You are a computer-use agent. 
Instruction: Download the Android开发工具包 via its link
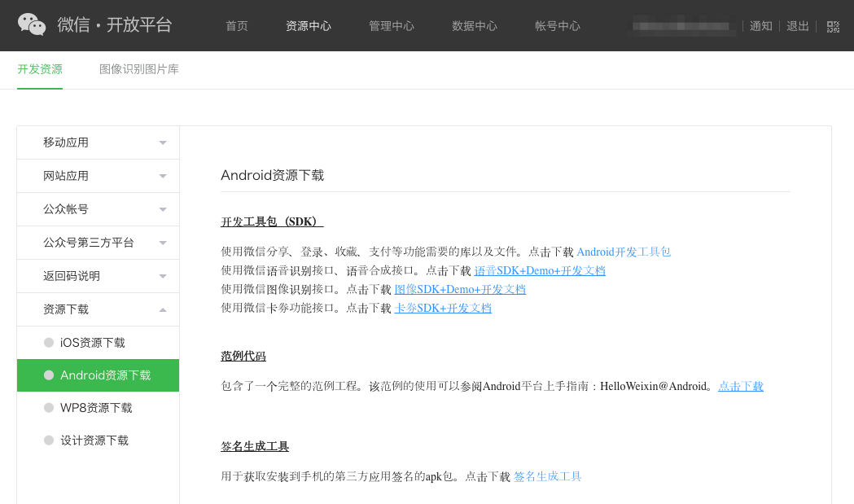623,252
